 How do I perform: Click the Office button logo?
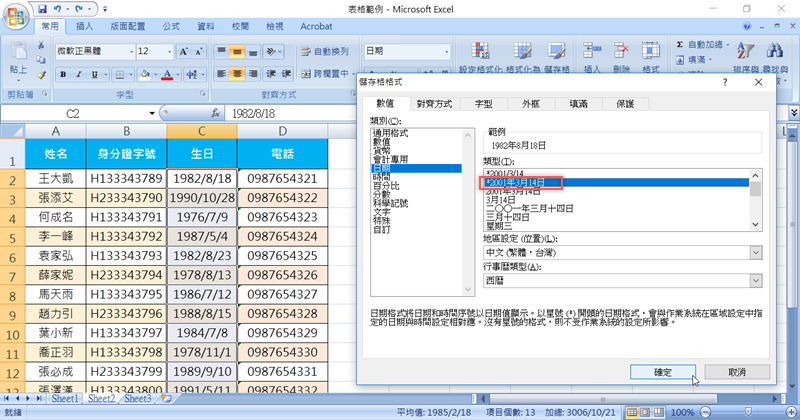(17, 17)
